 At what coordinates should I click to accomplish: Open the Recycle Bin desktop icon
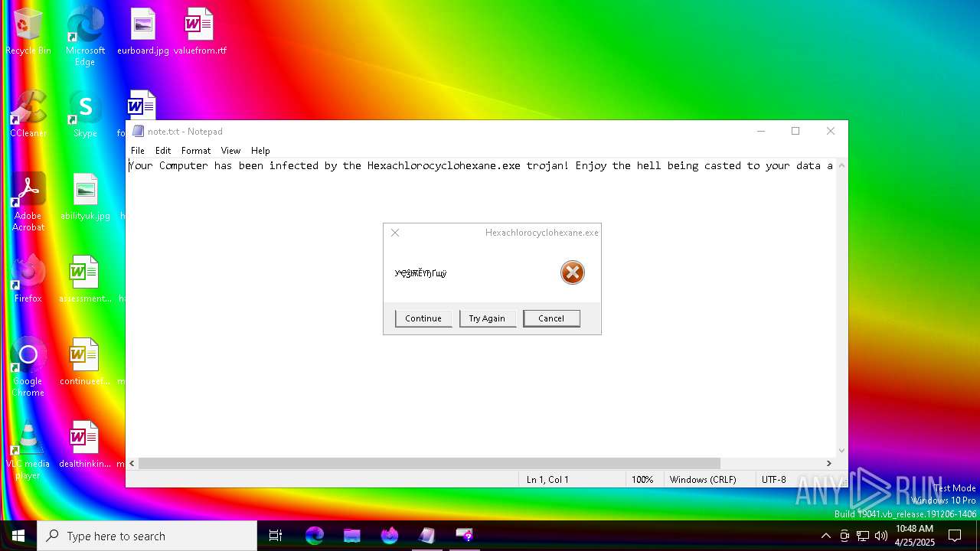coord(28,31)
